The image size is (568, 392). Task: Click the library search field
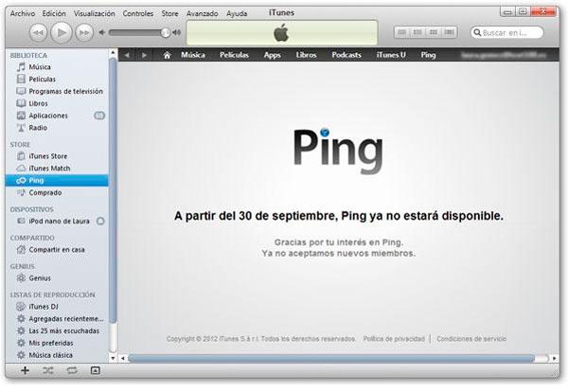point(517,32)
